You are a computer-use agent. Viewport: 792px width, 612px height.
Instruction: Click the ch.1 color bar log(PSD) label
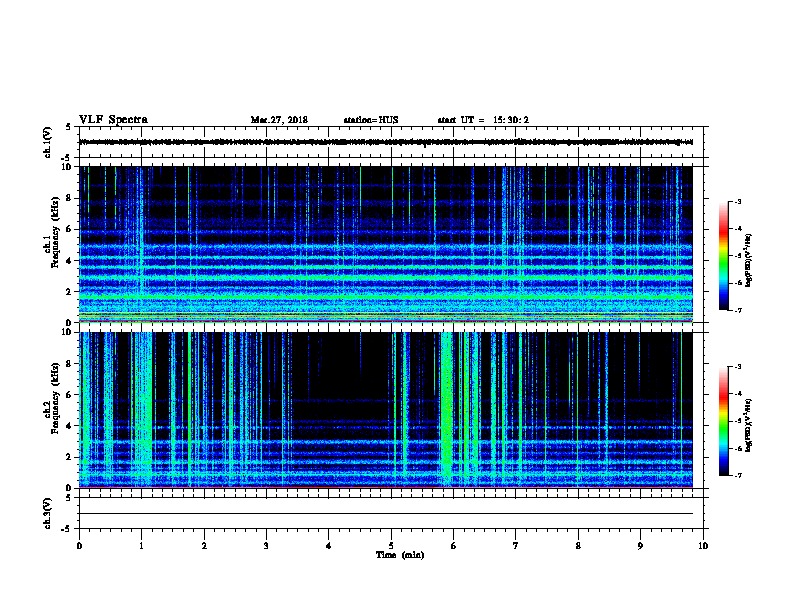(749, 260)
